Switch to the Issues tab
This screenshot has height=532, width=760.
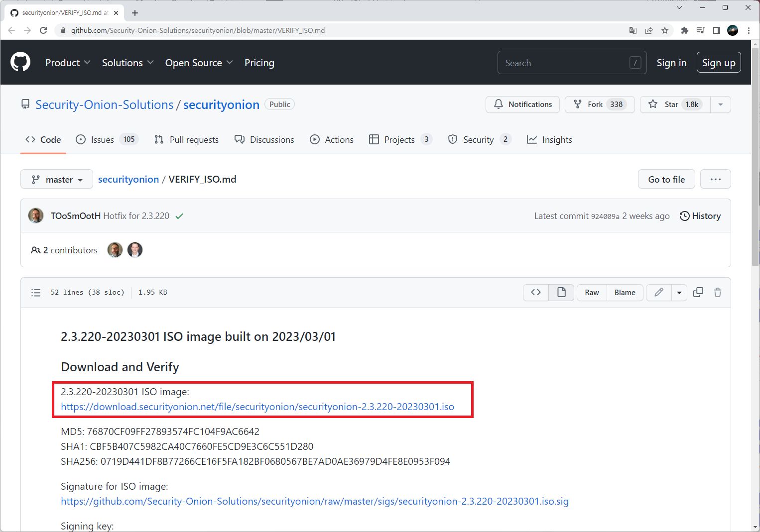click(107, 140)
